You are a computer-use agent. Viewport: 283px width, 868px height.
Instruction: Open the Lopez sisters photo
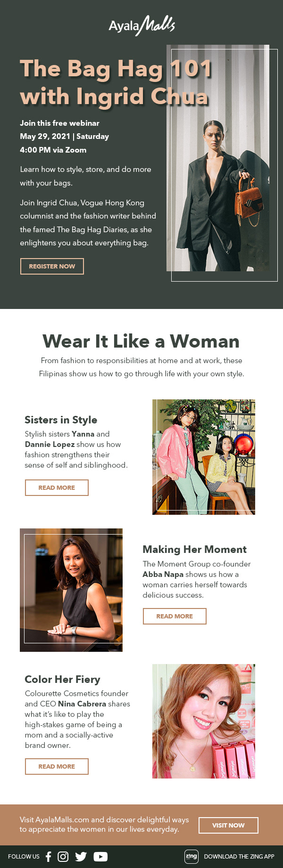click(204, 457)
